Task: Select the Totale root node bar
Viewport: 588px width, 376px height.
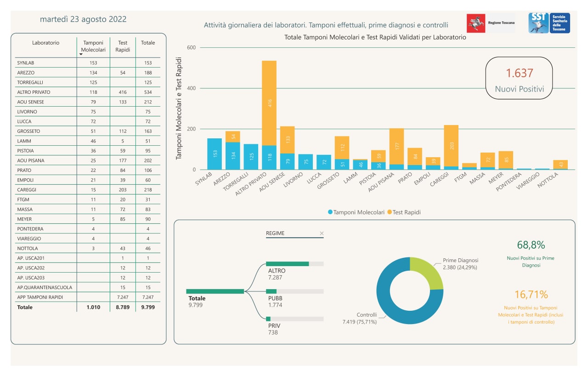Action: click(215, 291)
